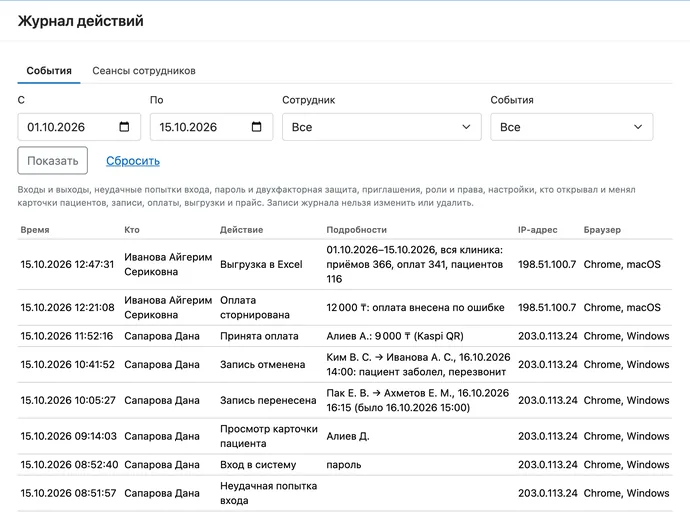Click IP 198.51.100.7 in the Оплата сторнирована row

547,308
